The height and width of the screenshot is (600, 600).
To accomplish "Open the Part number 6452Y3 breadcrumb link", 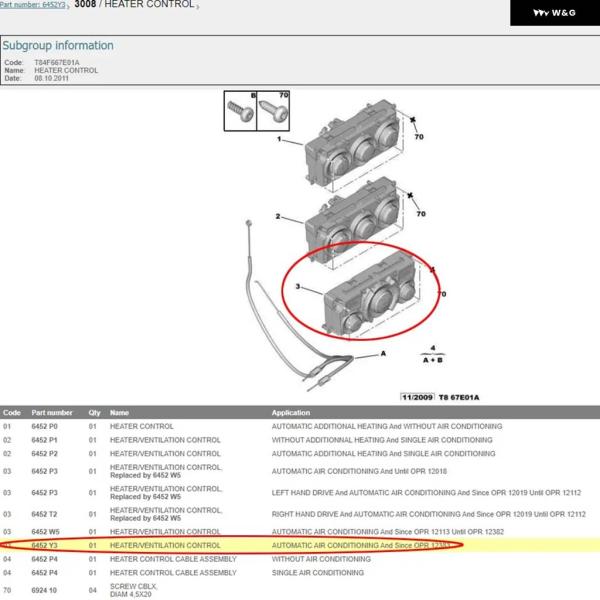I will [33, 6].
